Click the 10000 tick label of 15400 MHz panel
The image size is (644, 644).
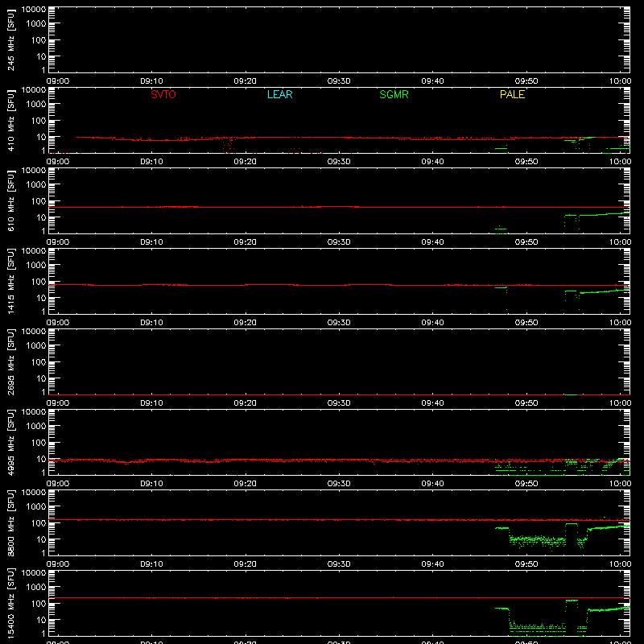point(34,573)
